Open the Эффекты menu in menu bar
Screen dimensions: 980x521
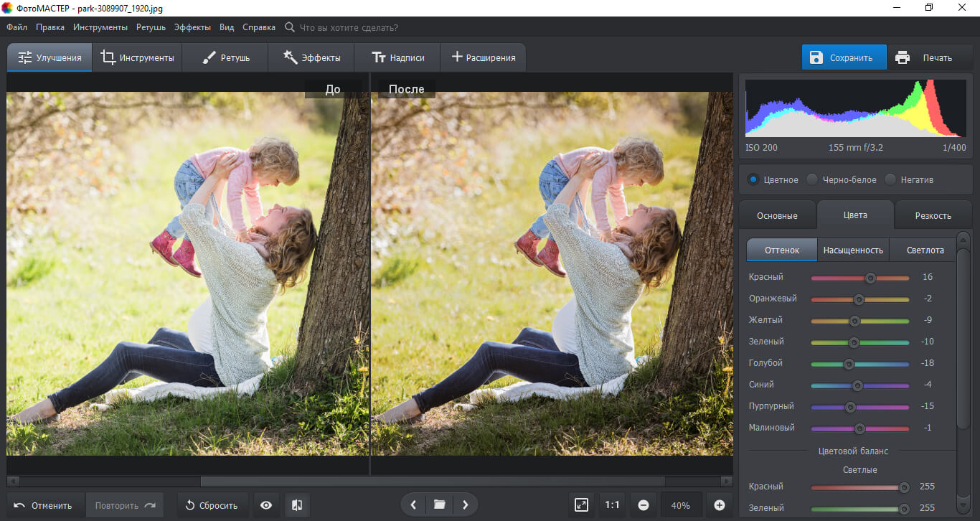(x=192, y=27)
